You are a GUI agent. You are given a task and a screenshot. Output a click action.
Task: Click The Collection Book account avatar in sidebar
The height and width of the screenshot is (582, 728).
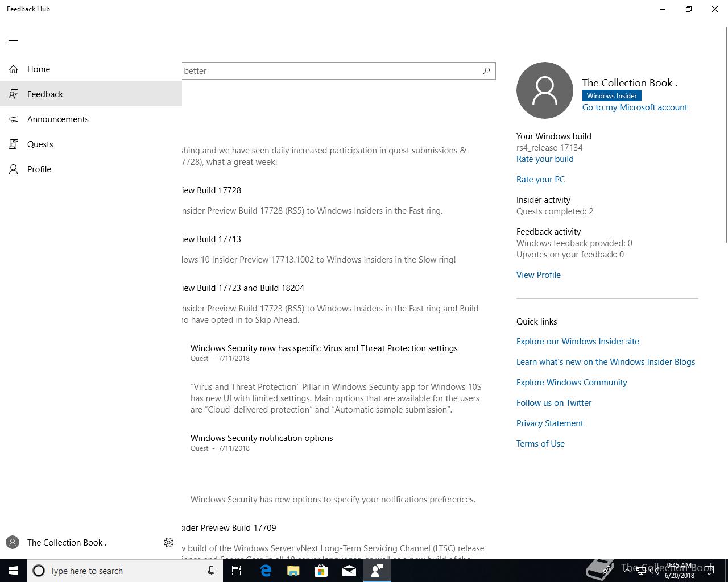[x=13, y=543]
